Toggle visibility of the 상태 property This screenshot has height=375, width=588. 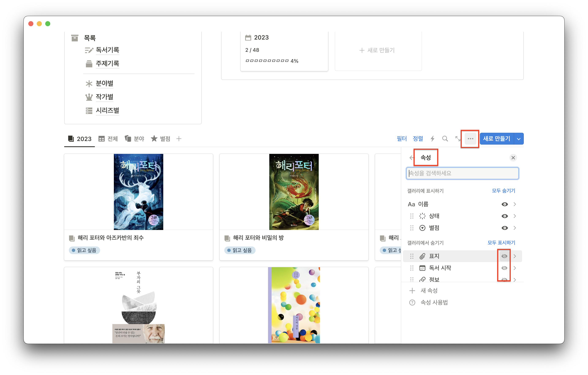(x=505, y=216)
